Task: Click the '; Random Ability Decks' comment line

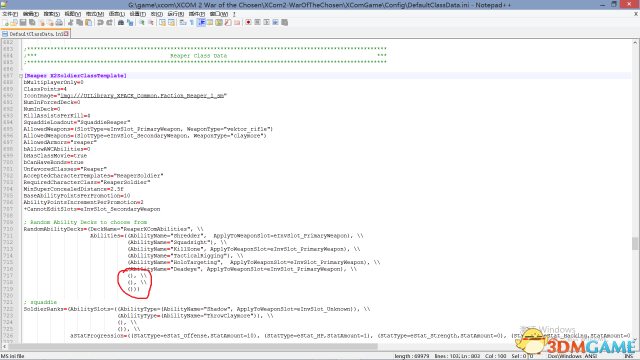Action: tap(85, 222)
